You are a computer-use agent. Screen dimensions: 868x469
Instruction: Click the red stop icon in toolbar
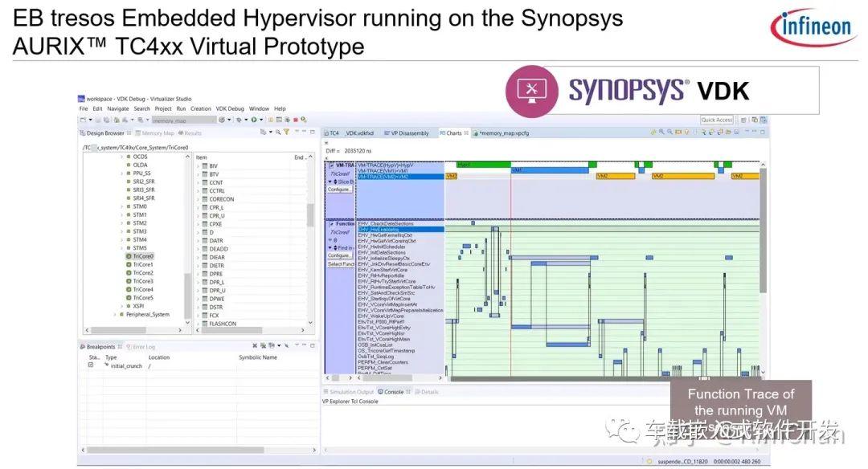tap(296, 120)
